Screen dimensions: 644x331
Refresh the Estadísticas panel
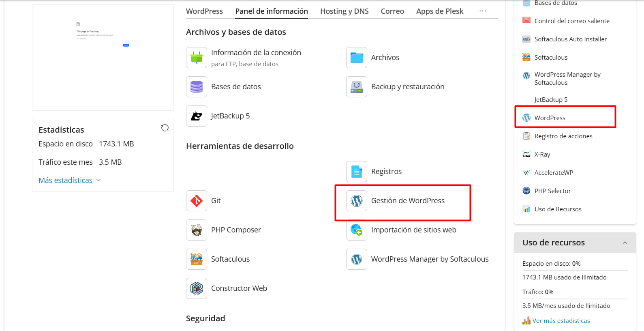(165, 128)
